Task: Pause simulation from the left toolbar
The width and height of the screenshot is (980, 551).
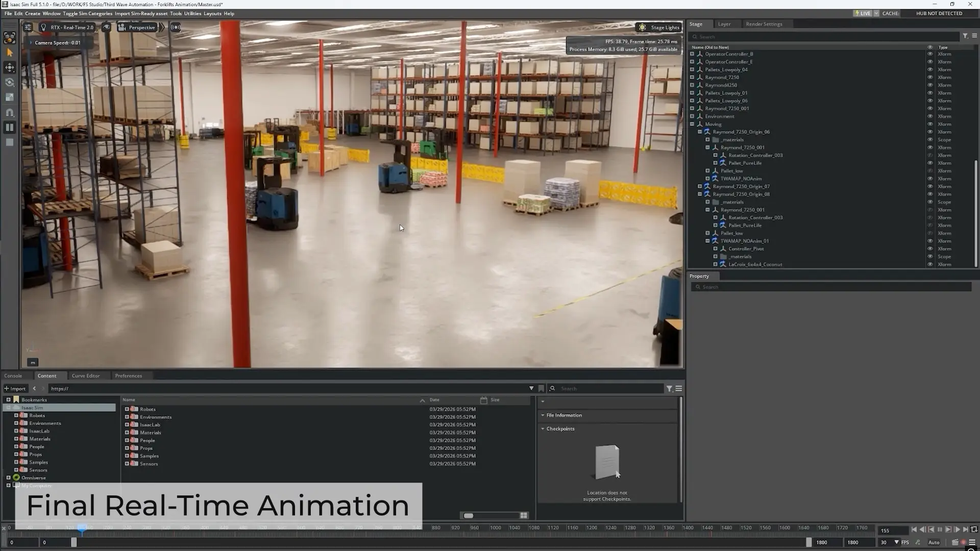Action: pyautogui.click(x=10, y=127)
